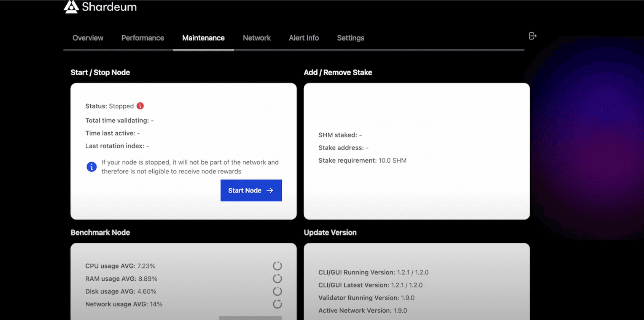Click the red info icon beside Stopped status
Viewport: 644px width, 320px height.
tap(140, 106)
